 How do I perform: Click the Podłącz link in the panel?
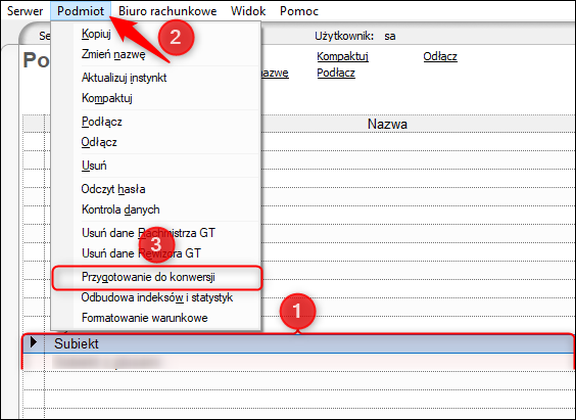[x=336, y=73]
